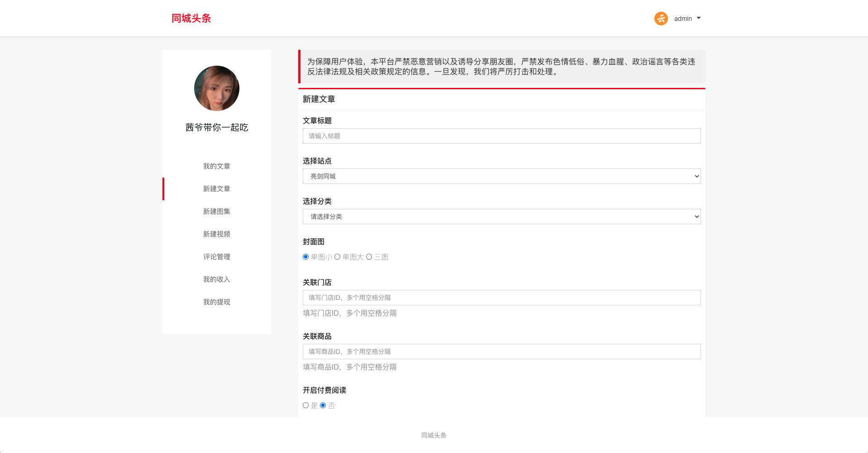Open 评论管理 in the sidebar
The width and height of the screenshot is (868, 453).
pyautogui.click(x=216, y=257)
